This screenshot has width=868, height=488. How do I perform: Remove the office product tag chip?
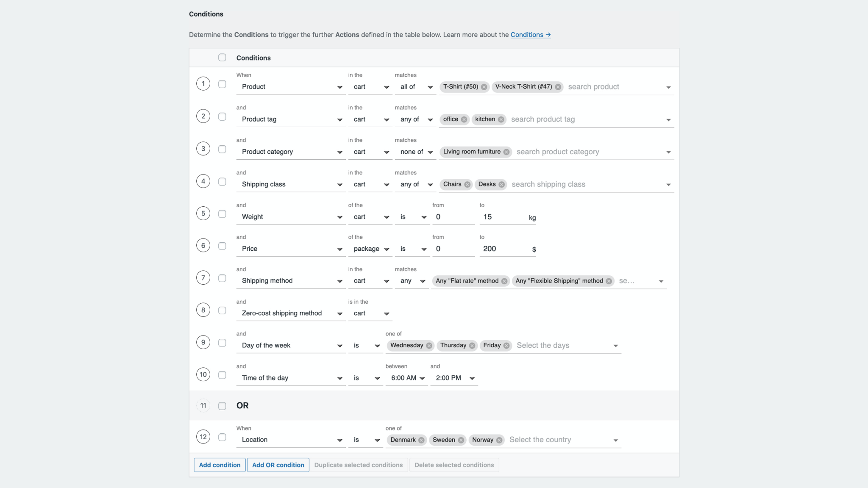point(464,119)
